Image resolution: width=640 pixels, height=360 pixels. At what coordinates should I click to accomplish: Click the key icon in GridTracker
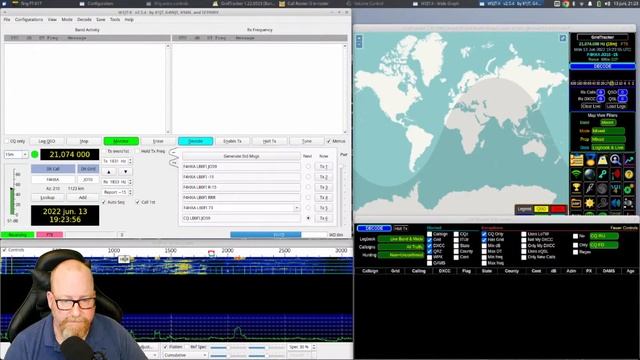pos(602,174)
